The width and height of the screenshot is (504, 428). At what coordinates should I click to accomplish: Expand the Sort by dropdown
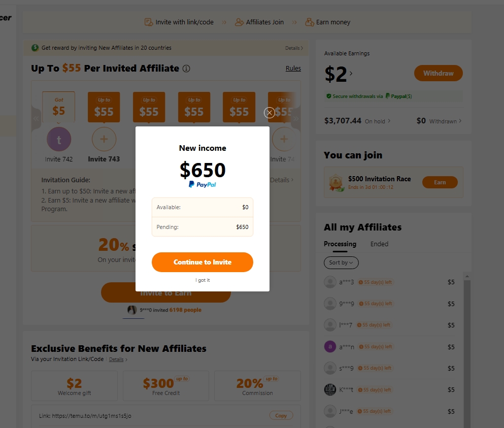tap(341, 262)
